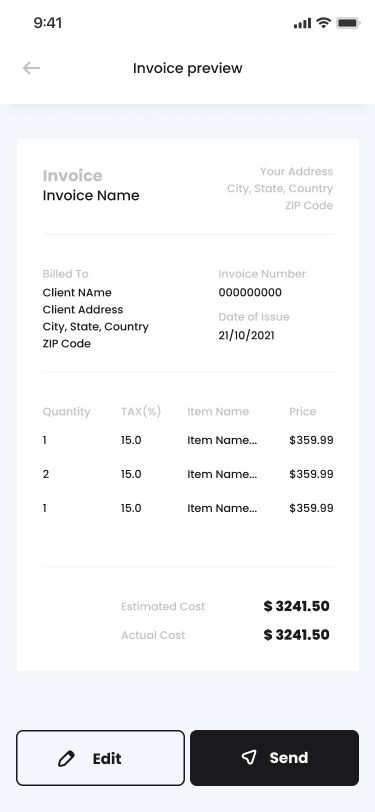Click the pencil icon on Edit
This screenshot has width=375, height=812.
66,759
